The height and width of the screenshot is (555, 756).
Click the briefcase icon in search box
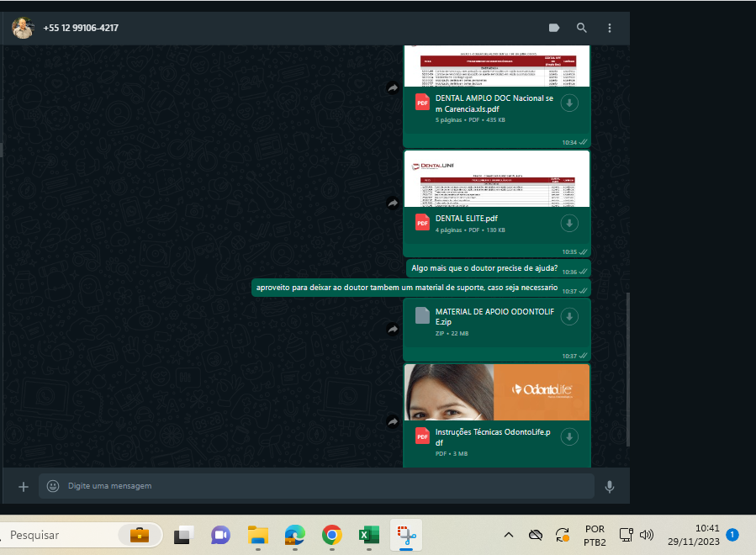click(x=140, y=535)
